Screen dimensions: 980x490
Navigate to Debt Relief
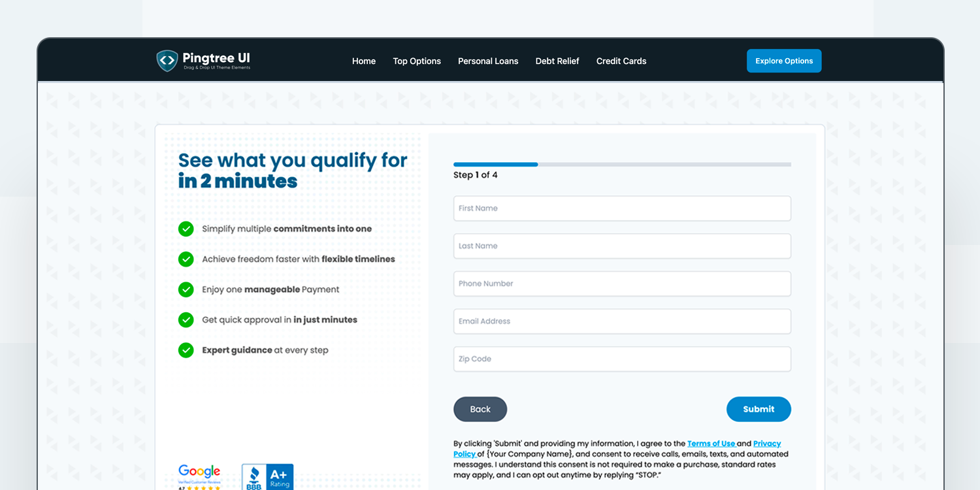click(557, 61)
